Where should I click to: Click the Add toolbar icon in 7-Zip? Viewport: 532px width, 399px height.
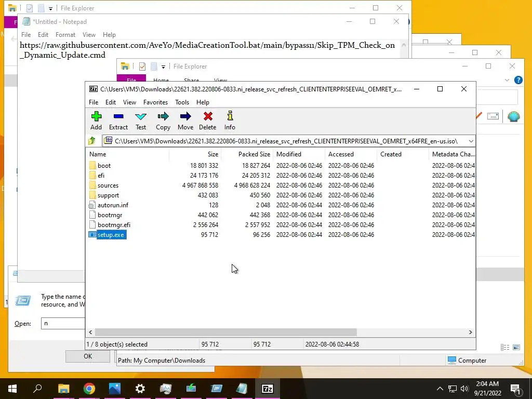click(x=96, y=121)
